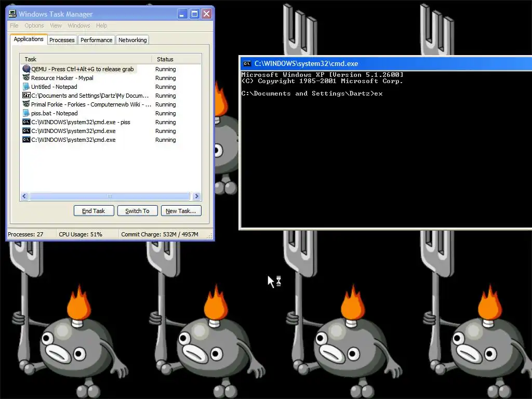Click the task list horizontal scrollbar thumb
This screenshot has height=399, width=532.
[110, 196]
